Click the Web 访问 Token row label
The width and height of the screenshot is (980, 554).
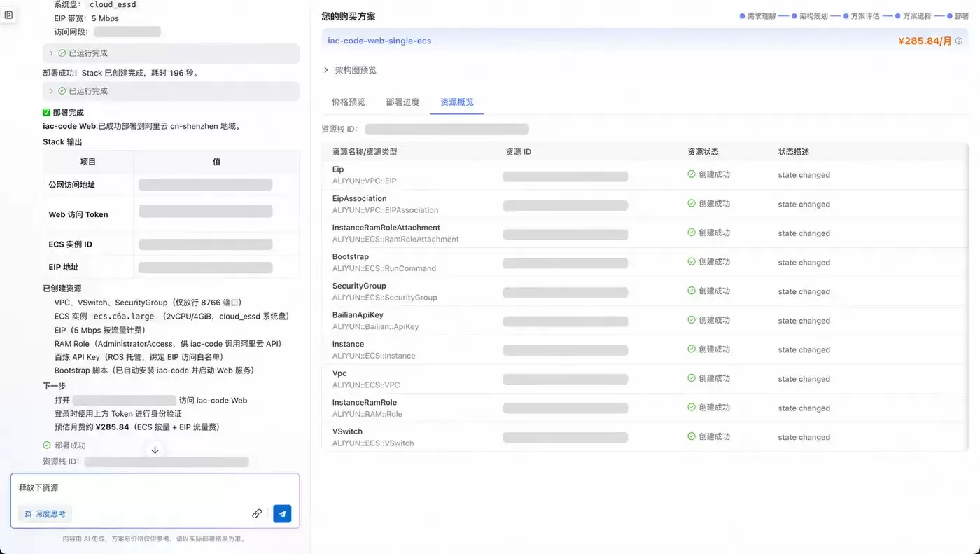(x=78, y=214)
